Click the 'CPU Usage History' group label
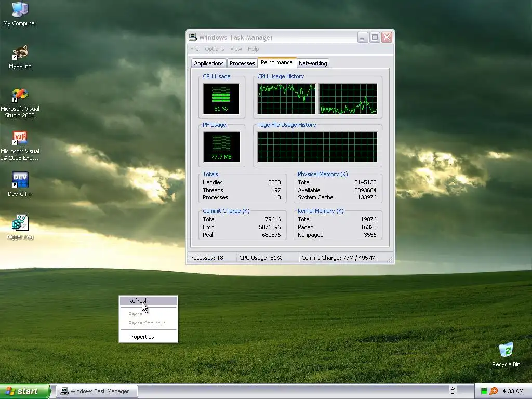This screenshot has height=399, width=532. pyautogui.click(x=281, y=76)
